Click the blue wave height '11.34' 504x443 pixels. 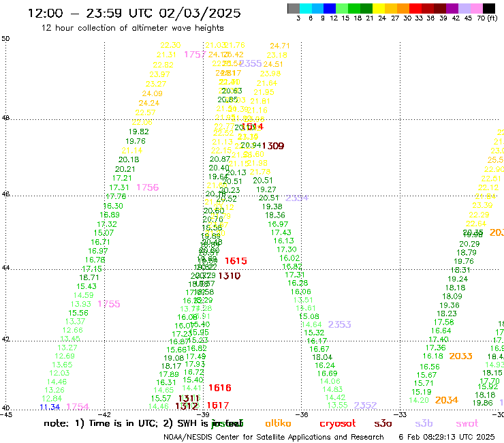click(50, 408)
